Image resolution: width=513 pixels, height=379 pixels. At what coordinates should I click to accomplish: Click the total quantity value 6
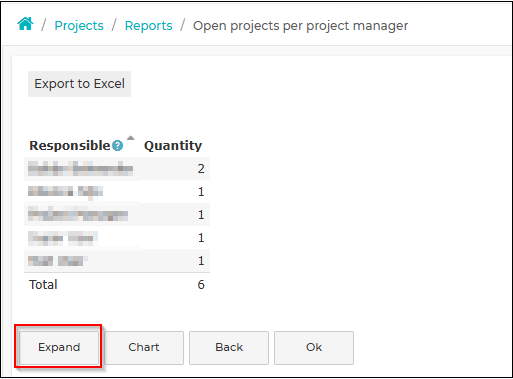click(x=201, y=285)
